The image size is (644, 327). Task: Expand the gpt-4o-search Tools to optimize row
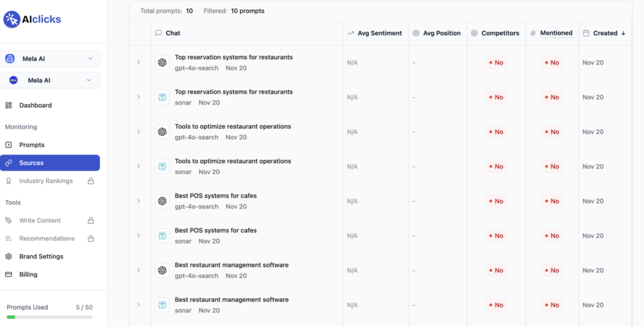tap(139, 131)
